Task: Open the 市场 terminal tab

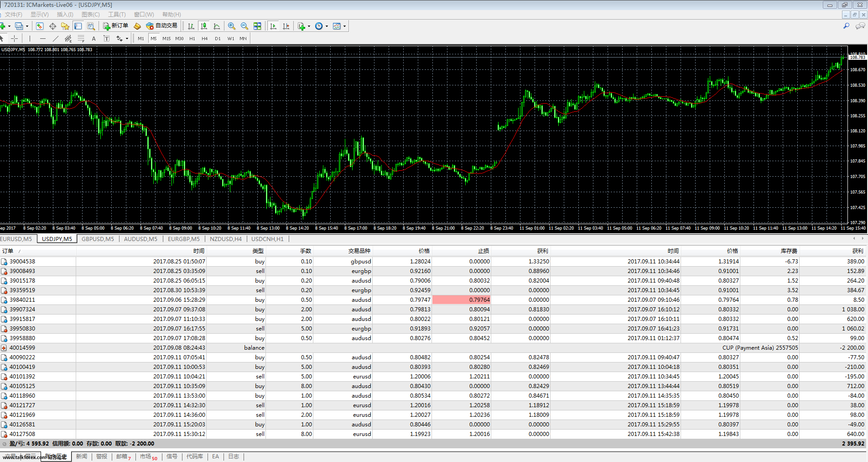Action: tap(148, 457)
